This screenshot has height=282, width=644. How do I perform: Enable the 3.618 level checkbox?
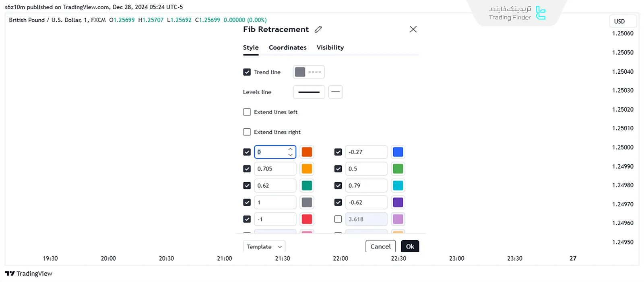click(338, 219)
